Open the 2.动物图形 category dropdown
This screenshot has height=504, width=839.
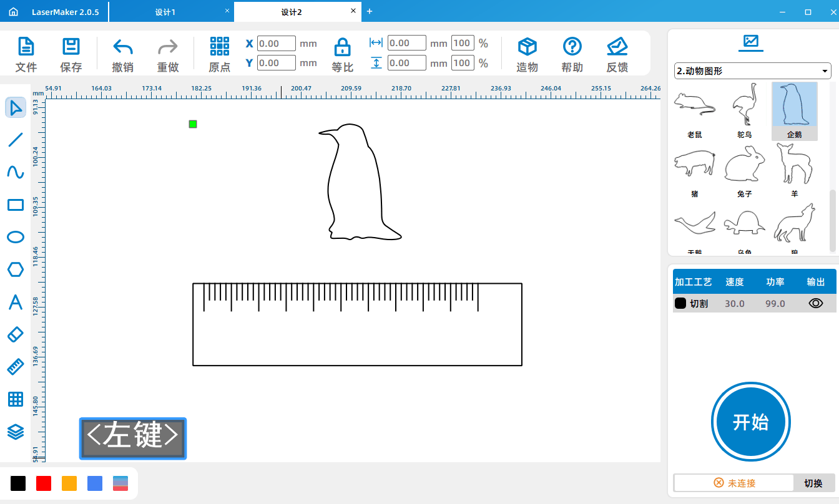(x=753, y=71)
